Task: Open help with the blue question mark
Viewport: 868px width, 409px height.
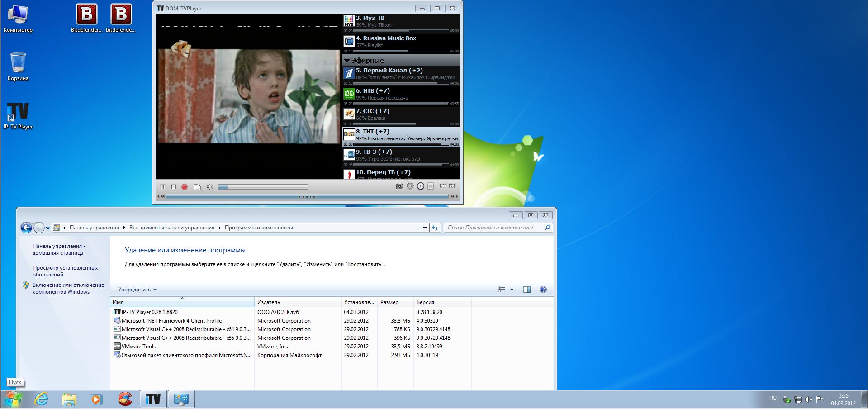Action: click(543, 290)
